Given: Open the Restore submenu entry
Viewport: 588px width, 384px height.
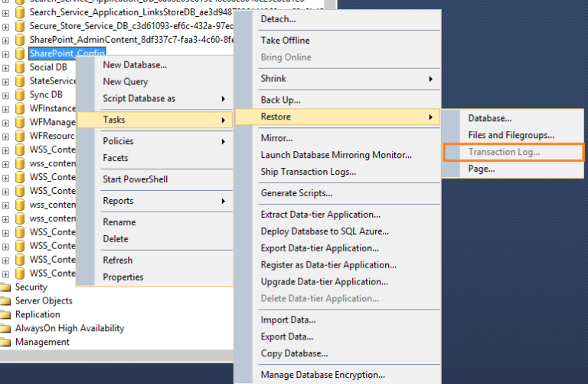Looking at the screenshot, I should coord(338,117).
